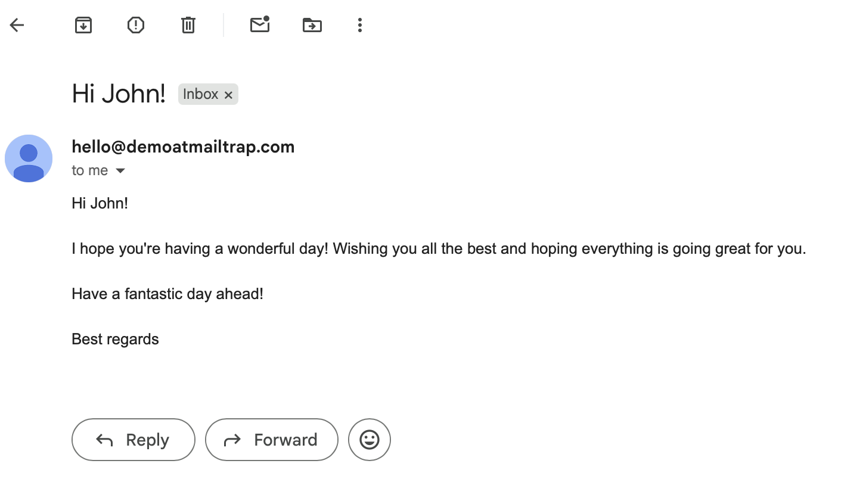Expand recipient details arrow beside "to me"

coord(120,171)
